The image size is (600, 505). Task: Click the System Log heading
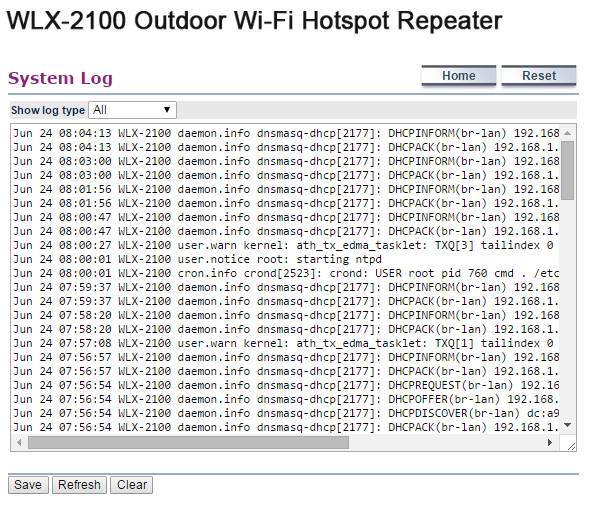60,79
